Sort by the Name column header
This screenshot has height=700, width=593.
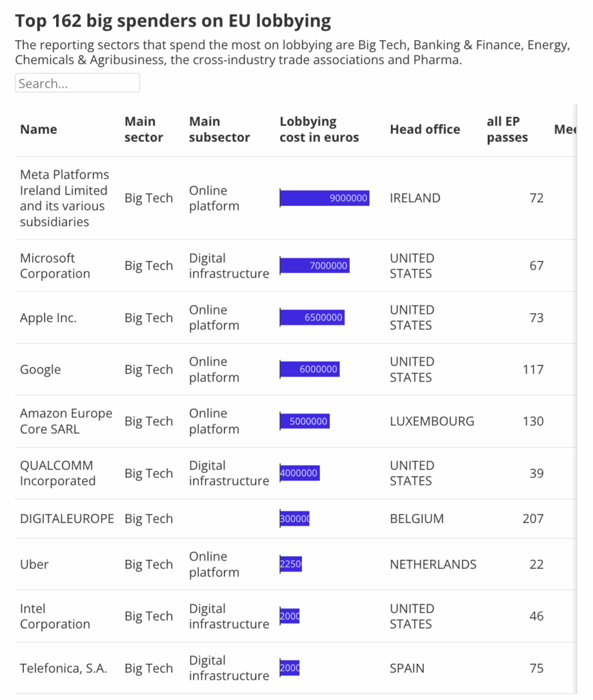coord(38,129)
